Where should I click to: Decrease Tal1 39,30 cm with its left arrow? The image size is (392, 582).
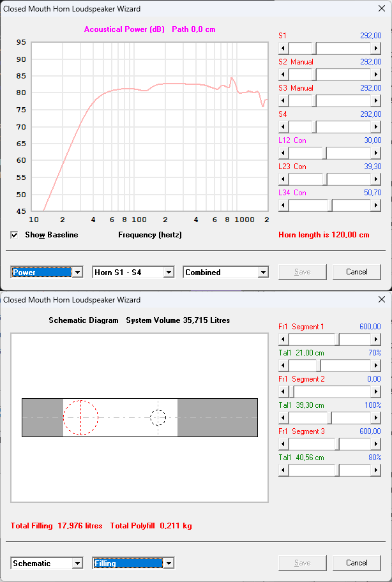coord(283,418)
